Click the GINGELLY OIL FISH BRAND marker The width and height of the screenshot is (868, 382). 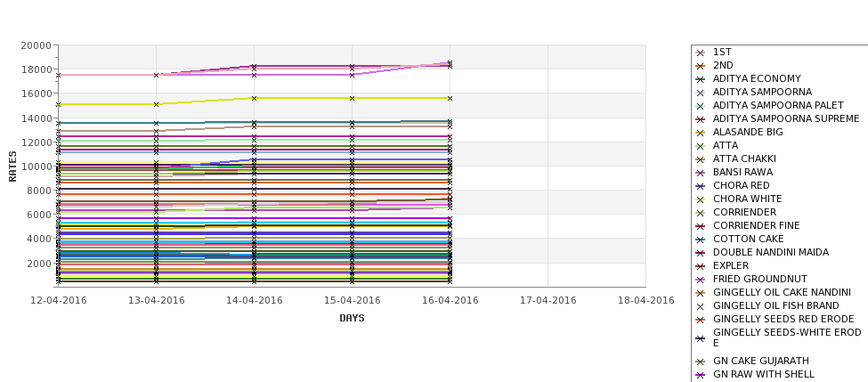coord(701,306)
